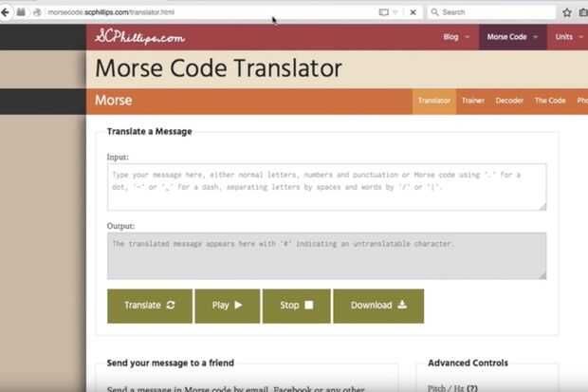Click the Stop button

coord(297,306)
